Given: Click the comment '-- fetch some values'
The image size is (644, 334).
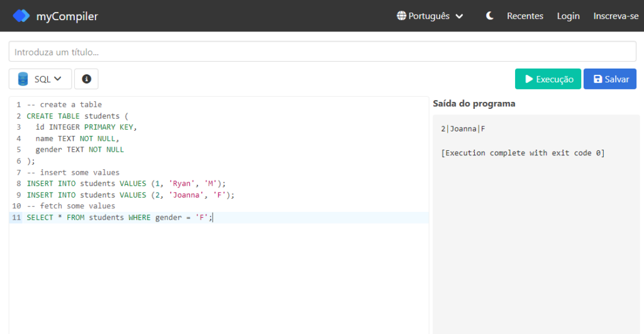Looking at the screenshot, I should pos(70,206).
